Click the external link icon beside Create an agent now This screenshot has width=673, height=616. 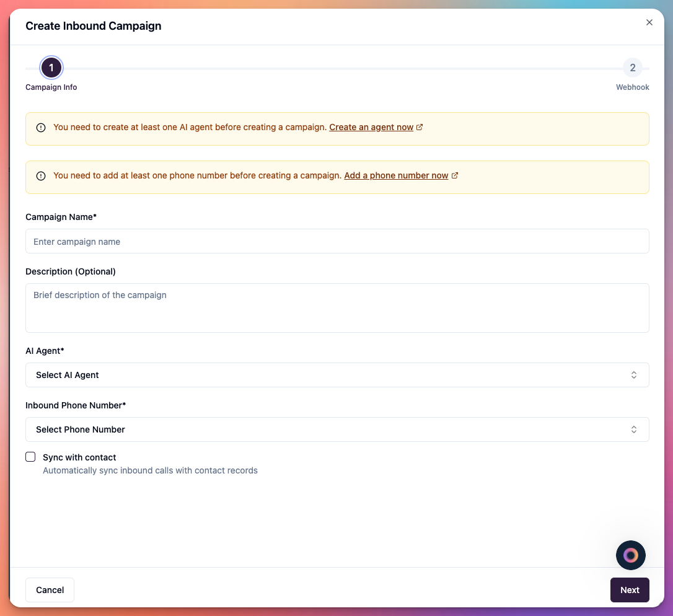(420, 127)
